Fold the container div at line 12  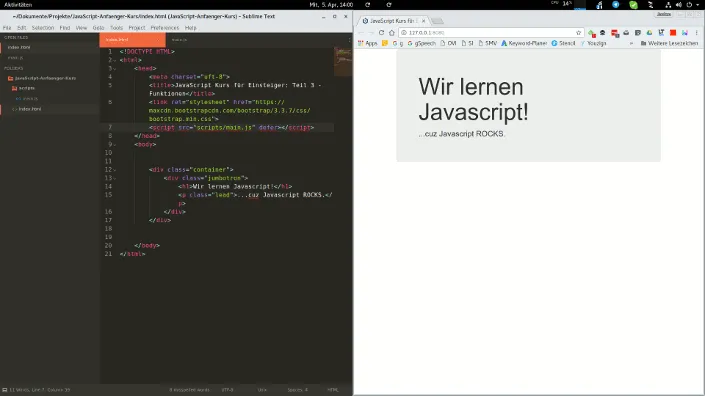(x=115, y=170)
